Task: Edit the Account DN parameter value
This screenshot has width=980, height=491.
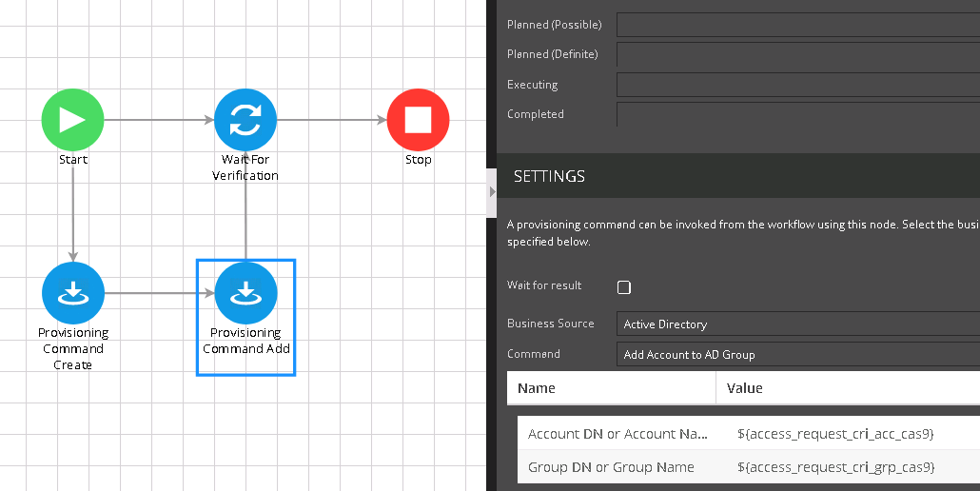Action: click(x=835, y=434)
